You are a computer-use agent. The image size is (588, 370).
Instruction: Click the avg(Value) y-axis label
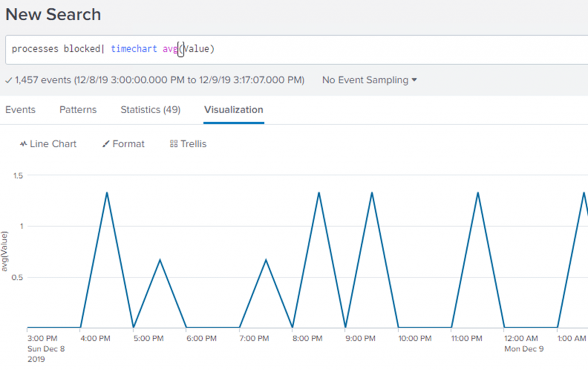(x=5, y=251)
